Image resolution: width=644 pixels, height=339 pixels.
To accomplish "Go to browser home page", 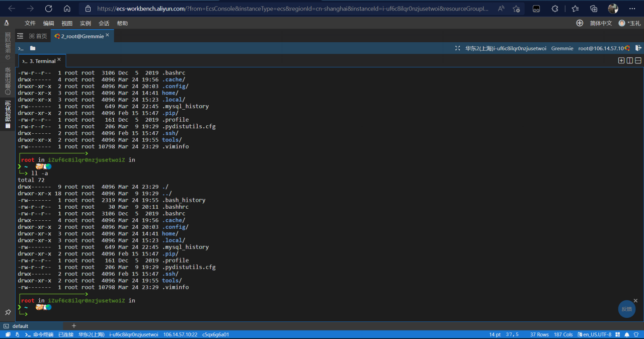I will (67, 9).
